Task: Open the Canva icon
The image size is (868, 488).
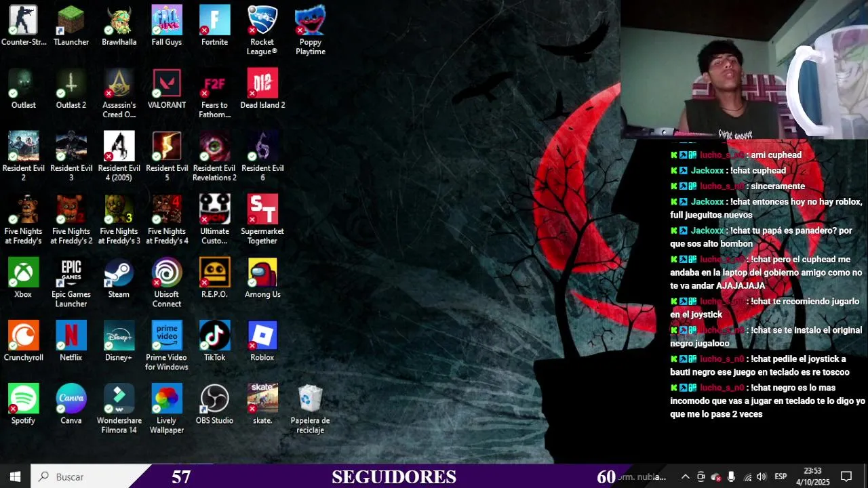Action: [x=71, y=405]
